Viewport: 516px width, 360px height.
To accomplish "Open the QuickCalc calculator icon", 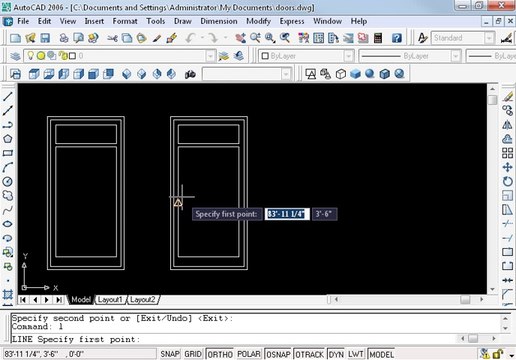I will 378,38.
